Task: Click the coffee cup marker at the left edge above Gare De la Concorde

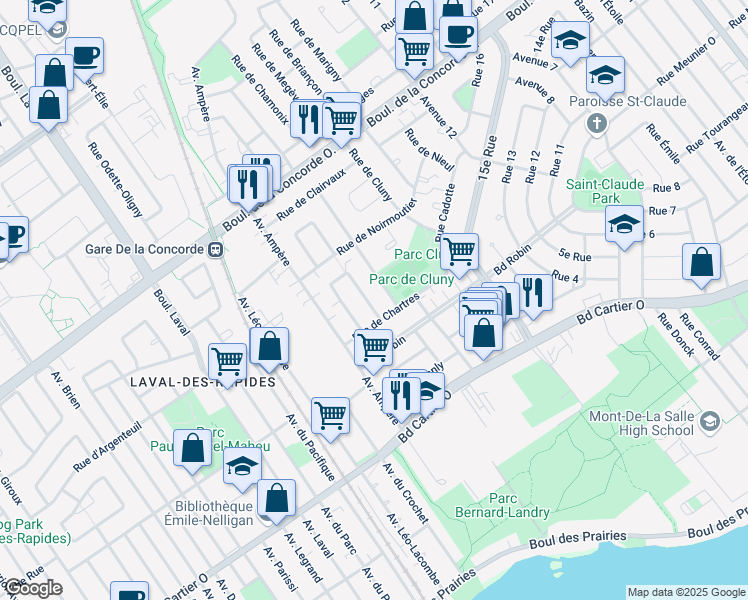Action: (x=12, y=236)
